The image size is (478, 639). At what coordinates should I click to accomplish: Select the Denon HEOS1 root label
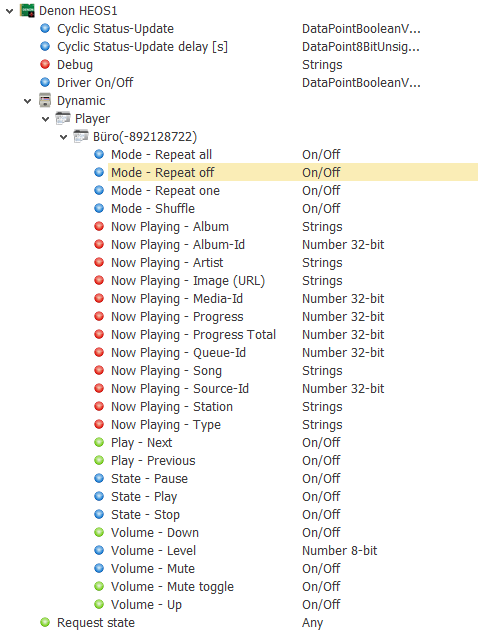78,11
